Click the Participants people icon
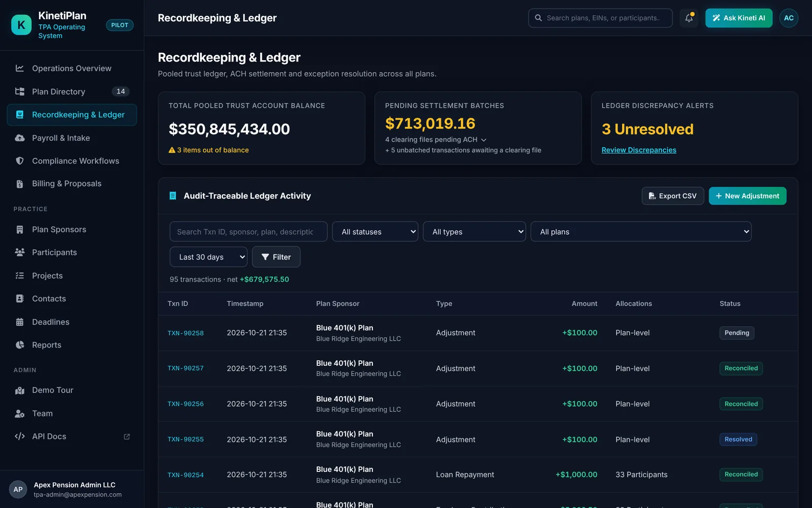 pos(20,252)
